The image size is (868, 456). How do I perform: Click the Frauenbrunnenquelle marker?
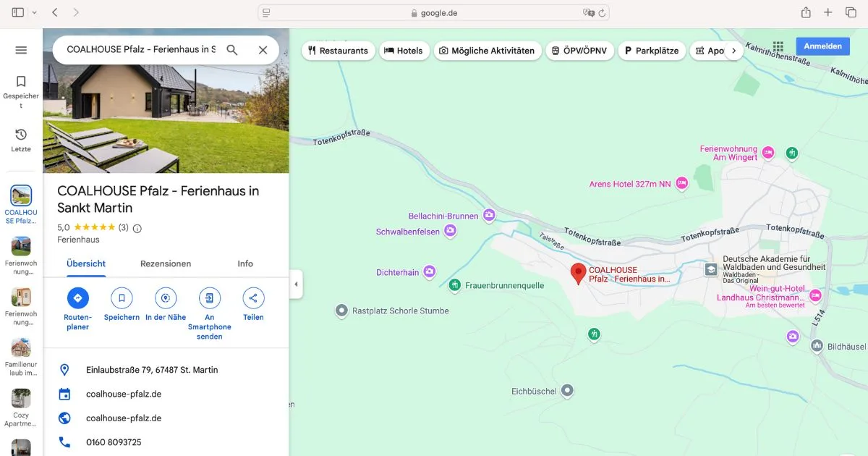pos(454,285)
